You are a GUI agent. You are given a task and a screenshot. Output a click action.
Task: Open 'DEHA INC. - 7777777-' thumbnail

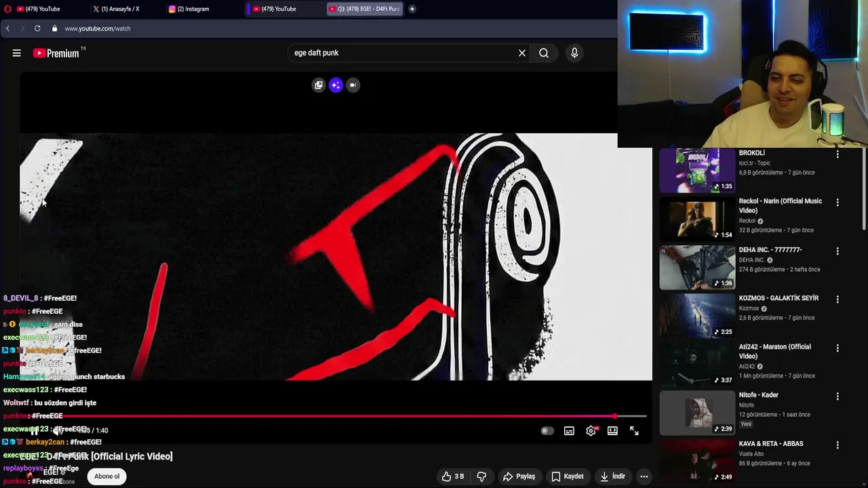697,268
